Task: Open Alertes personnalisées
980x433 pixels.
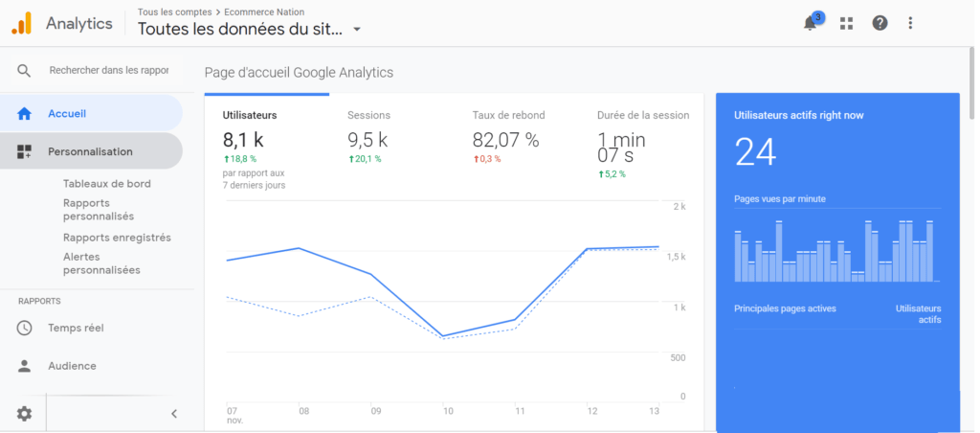Action: [x=101, y=263]
